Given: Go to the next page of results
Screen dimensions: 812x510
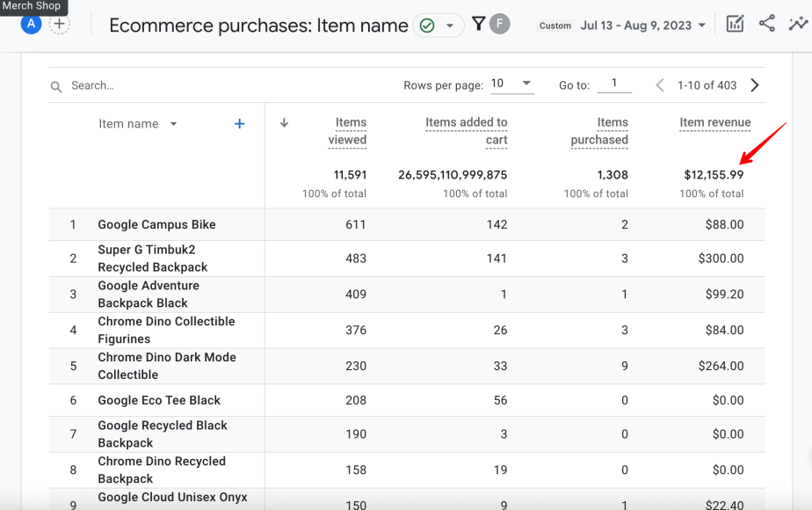Looking at the screenshot, I should click(754, 84).
